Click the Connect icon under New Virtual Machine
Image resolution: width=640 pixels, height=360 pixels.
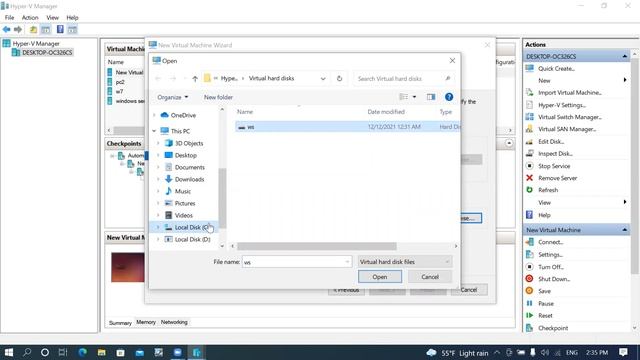pos(529,242)
